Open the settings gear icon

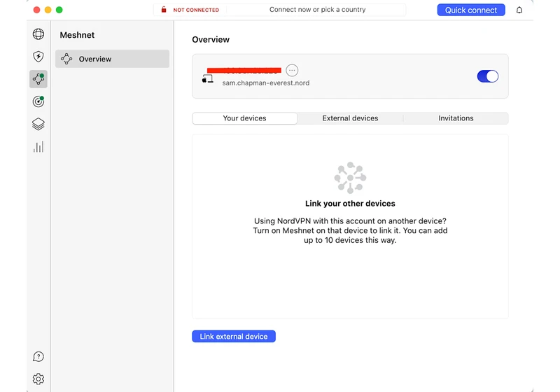[x=38, y=379]
